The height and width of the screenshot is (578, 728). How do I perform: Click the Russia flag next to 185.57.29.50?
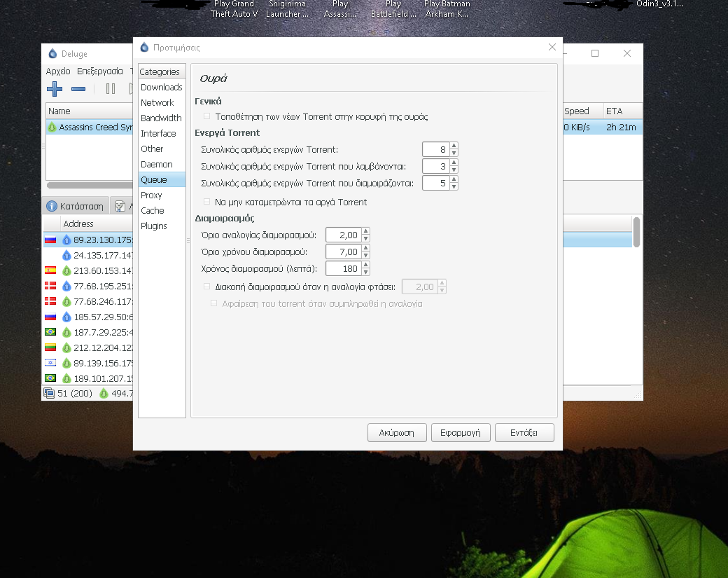pyautogui.click(x=50, y=317)
